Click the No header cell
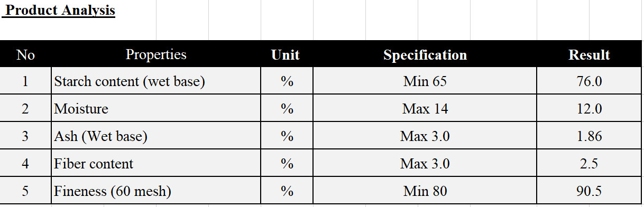 point(25,55)
